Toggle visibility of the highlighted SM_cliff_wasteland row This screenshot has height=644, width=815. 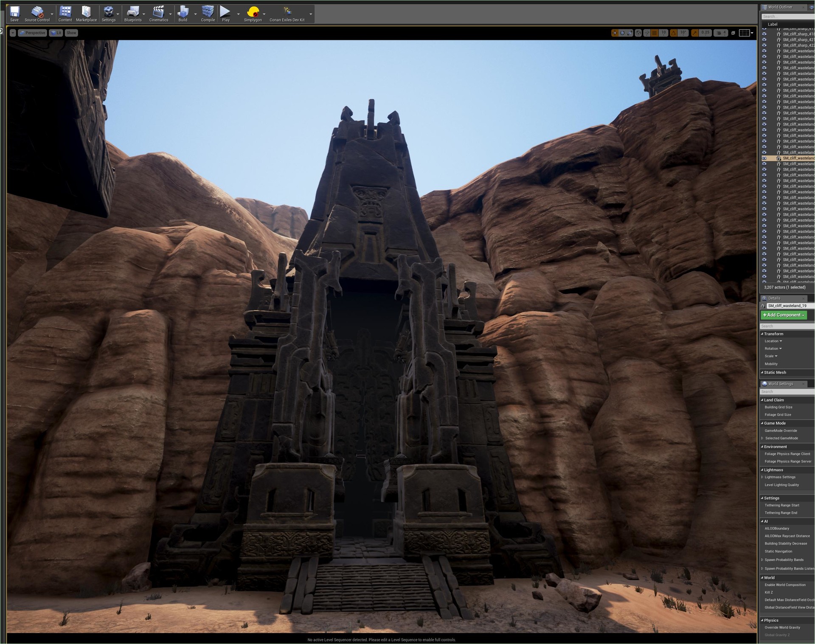pyautogui.click(x=764, y=158)
